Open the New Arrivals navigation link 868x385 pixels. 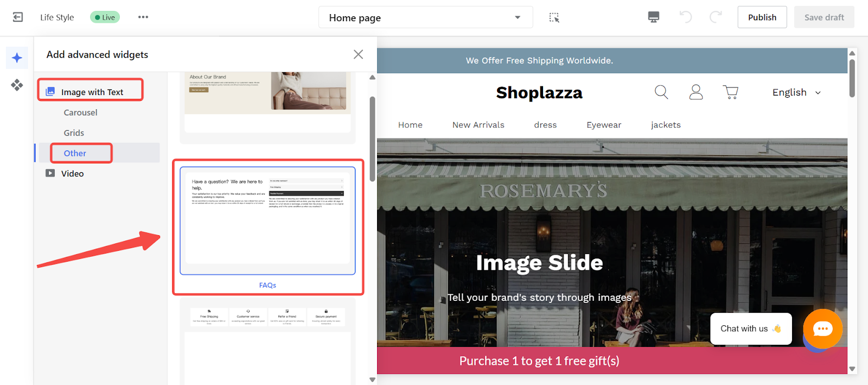click(x=478, y=125)
